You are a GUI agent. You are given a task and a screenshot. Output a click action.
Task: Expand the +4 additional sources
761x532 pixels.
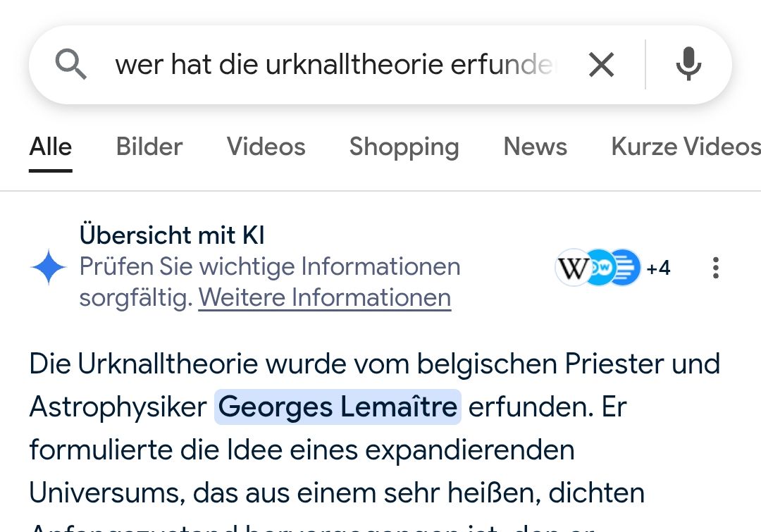(x=658, y=268)
